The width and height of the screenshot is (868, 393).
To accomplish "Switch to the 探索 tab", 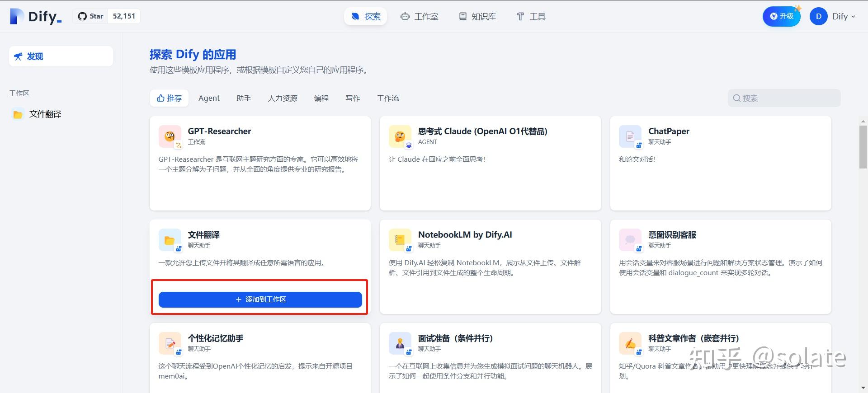I will (366, 17).
